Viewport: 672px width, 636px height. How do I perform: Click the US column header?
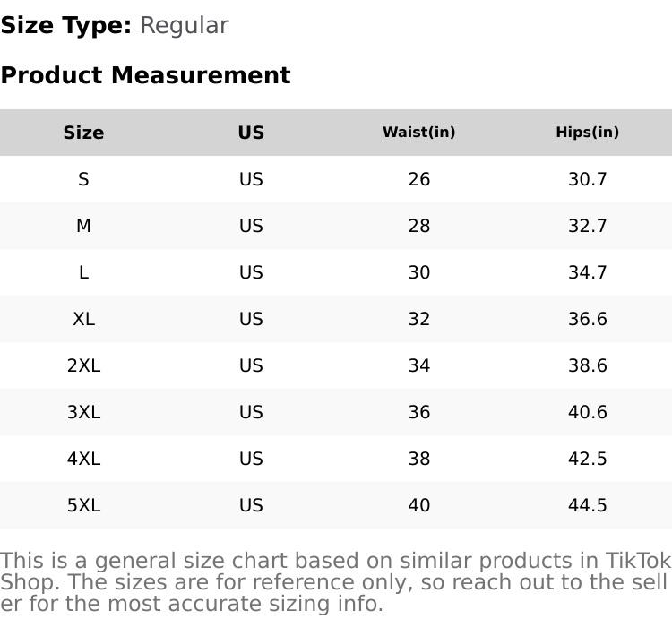pyautogui.click(x=251, y=133)
